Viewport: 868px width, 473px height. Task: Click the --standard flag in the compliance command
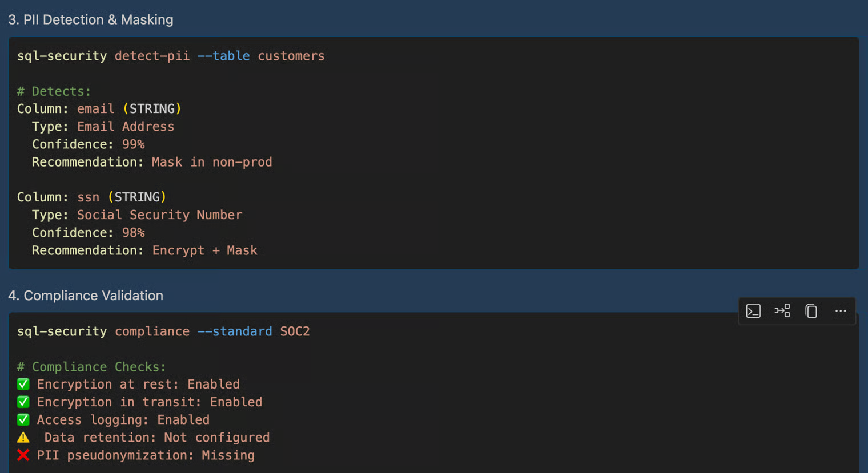[x=235, y=331]
